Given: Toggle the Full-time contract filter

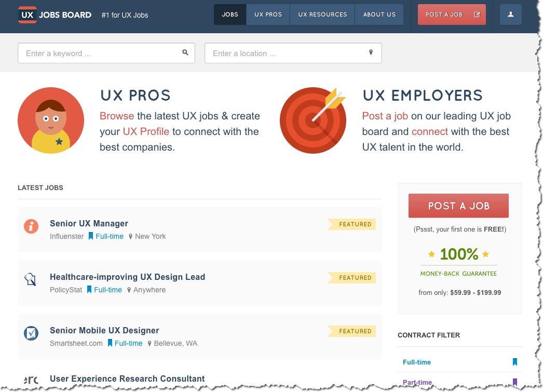Looking at the screenshot, I should [416, 362].
